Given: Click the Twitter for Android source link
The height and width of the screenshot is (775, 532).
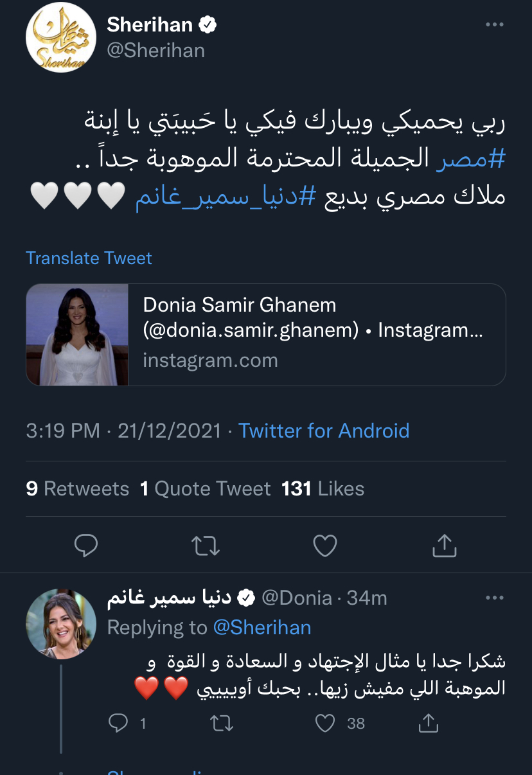Looking at the screenshot, I should pyautogui.click(x=324, y=431).
